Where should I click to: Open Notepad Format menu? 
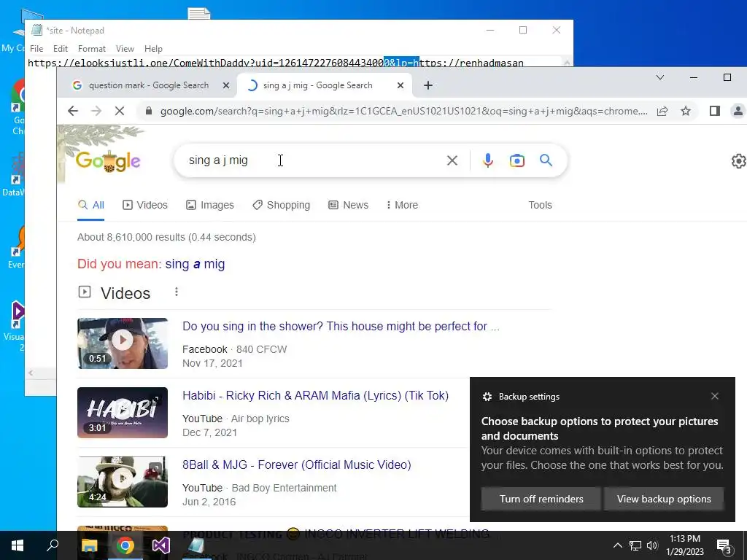pos(91,49)
